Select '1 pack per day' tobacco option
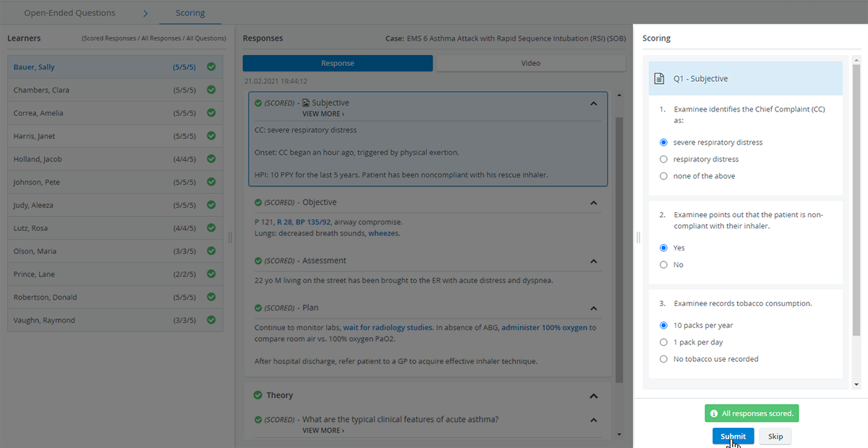Image resolution: width=868 pixels, height=448 pixels. pyautogui.click(x=664, y=342)
